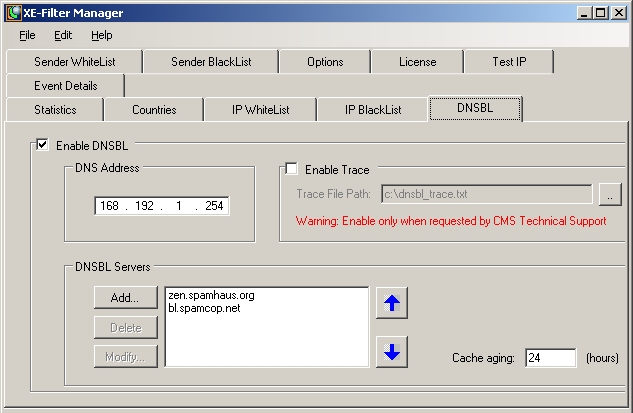
Task: Select zen.spamhaus.org in server list
Action: coord(212,295)
